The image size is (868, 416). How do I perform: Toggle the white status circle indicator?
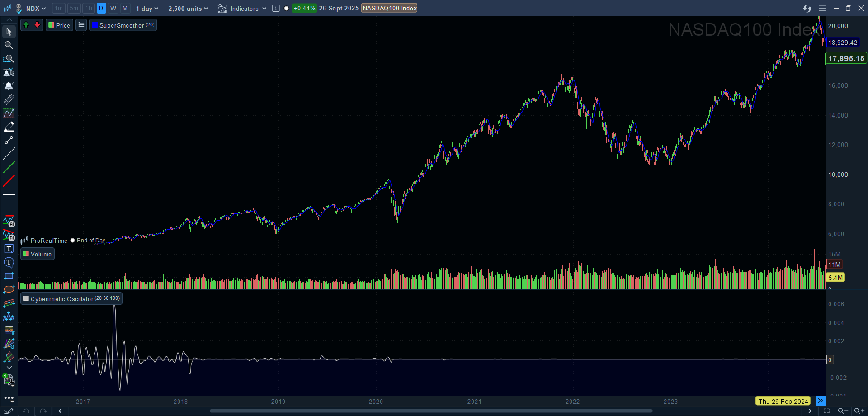pos(286,8)
